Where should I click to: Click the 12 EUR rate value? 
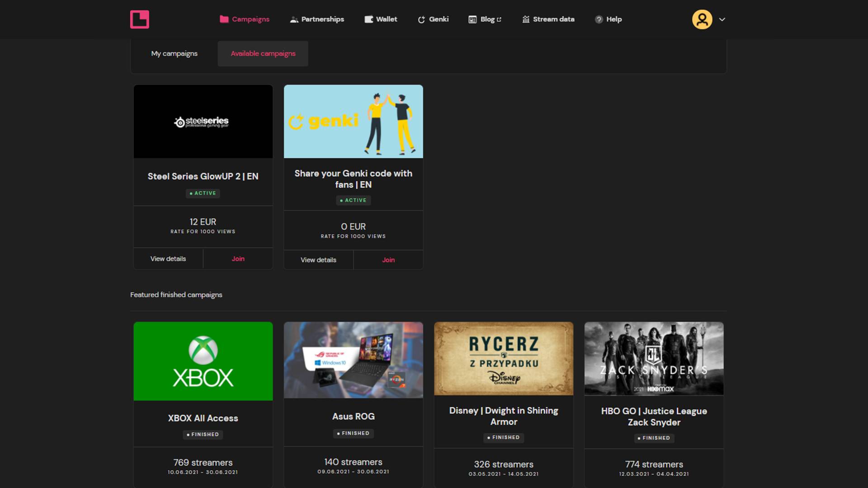click(x=203, y=222)
